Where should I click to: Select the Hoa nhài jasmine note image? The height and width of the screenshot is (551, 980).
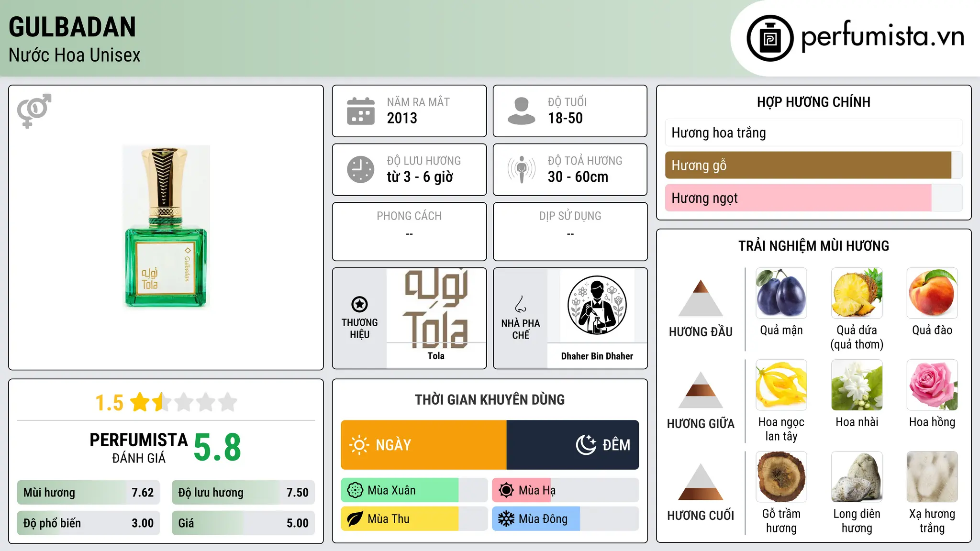(857, 385)
